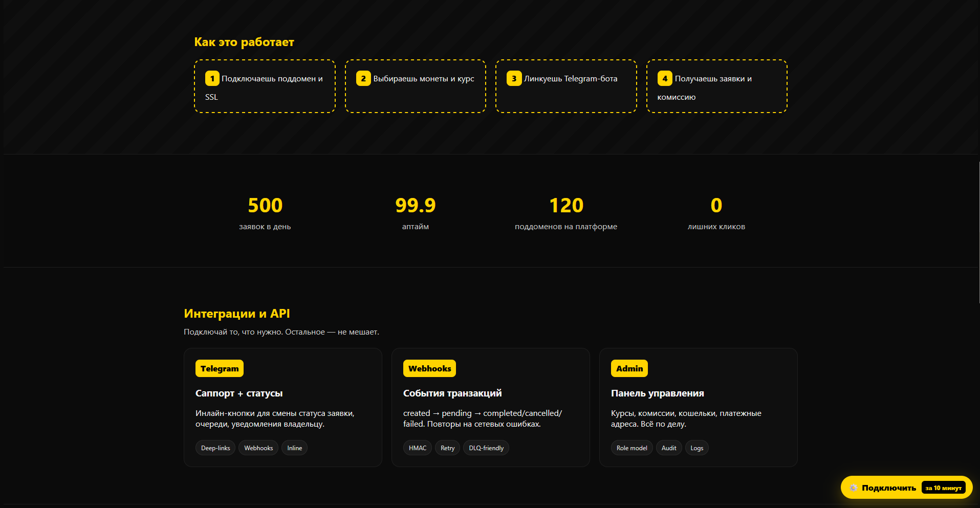Click the step number 4 badge
The width and height of the screenshot is (980, 508).
click(x=665, y=78)
